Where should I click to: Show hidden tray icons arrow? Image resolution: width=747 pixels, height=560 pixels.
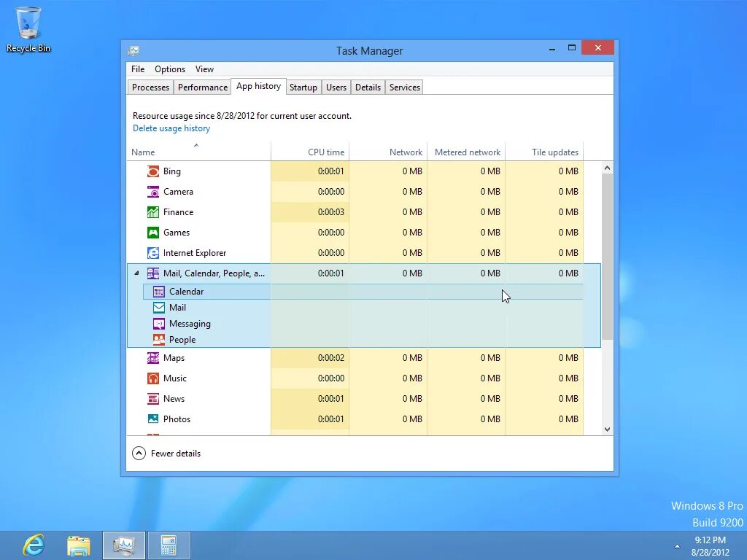pyautogui.click(x=677, y=546)
